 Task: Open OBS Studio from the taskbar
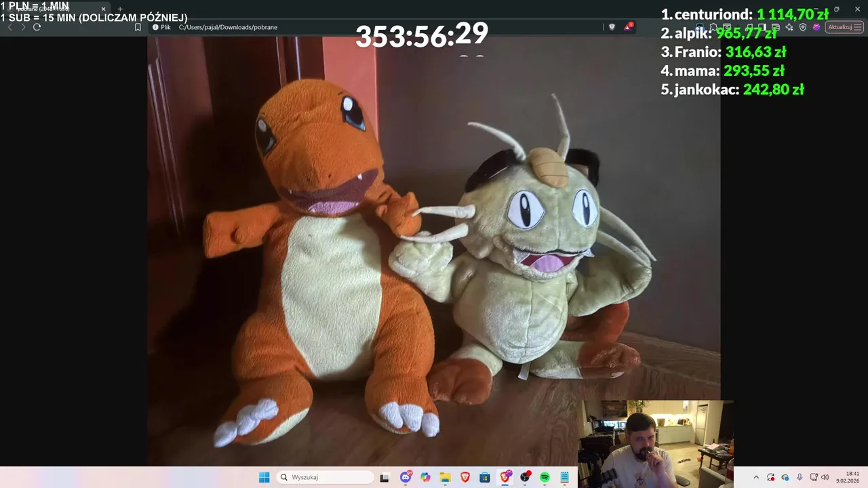pyautogui.click(x=525, y=477)
